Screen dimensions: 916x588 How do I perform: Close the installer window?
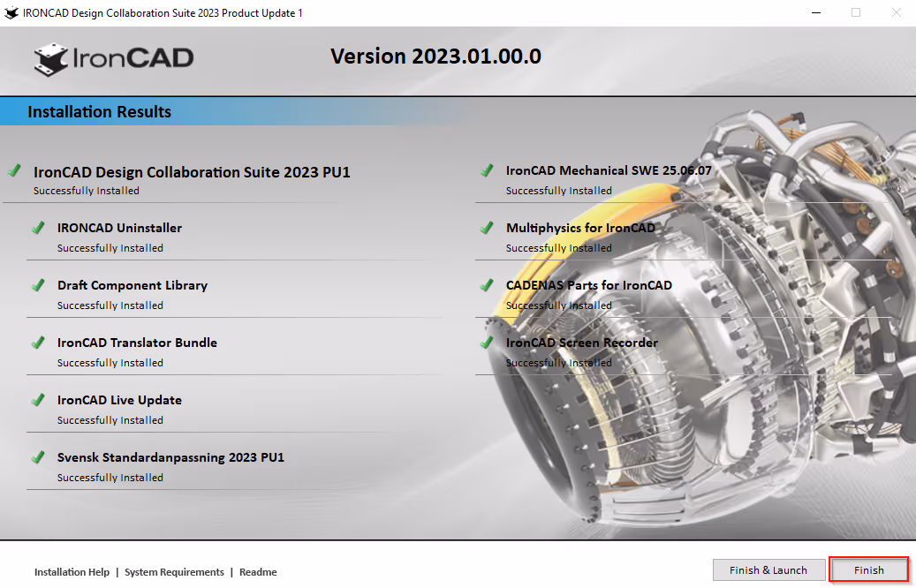(897, 13)
